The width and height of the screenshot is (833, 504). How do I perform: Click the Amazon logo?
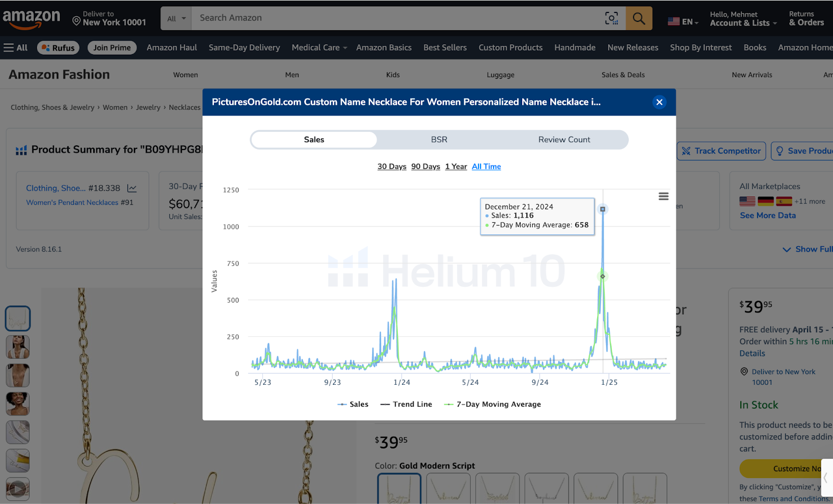point(31,19)
